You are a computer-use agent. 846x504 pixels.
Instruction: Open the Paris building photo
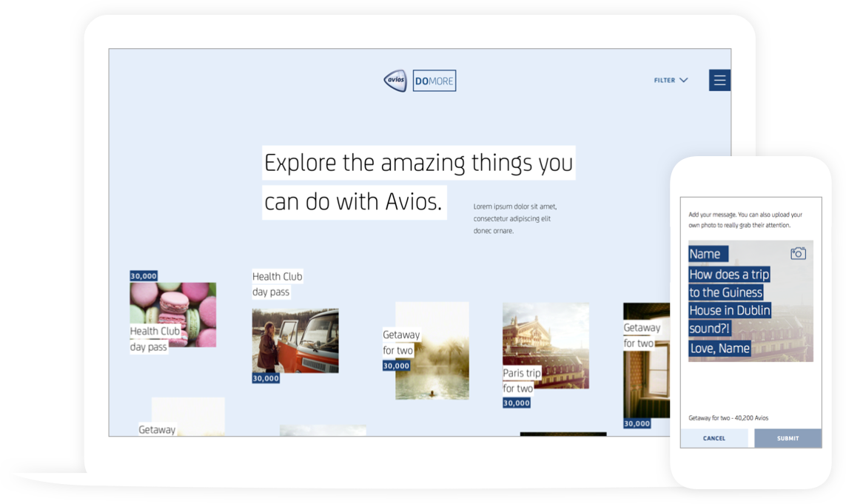[x=546, y=346]
